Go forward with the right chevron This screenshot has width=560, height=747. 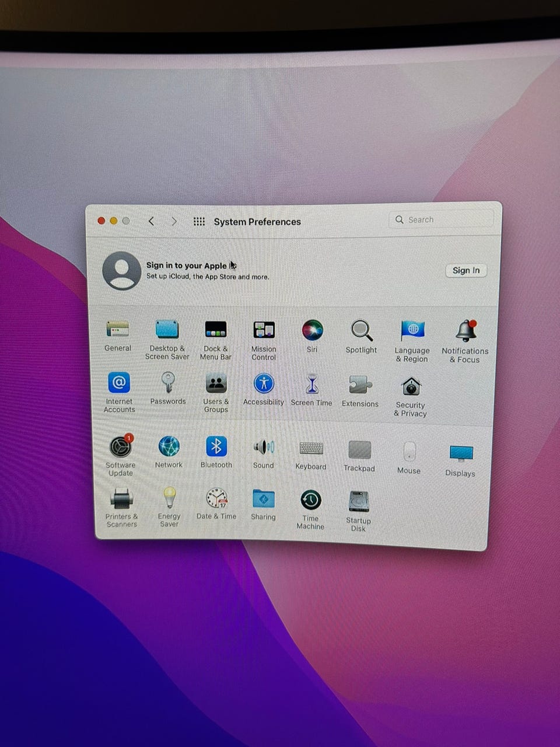(174, 221)
